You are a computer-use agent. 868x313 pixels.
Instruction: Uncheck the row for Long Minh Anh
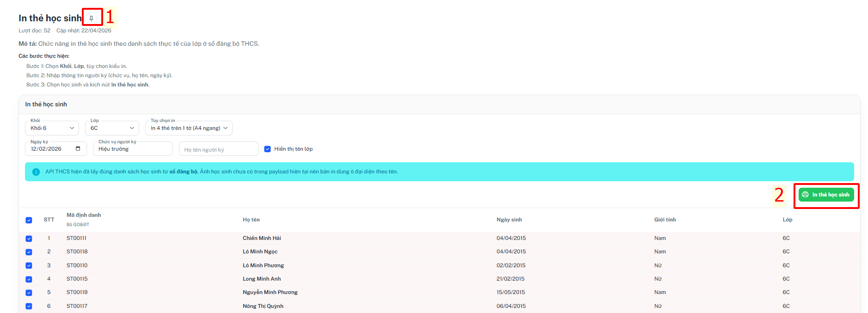coord(29,279)
